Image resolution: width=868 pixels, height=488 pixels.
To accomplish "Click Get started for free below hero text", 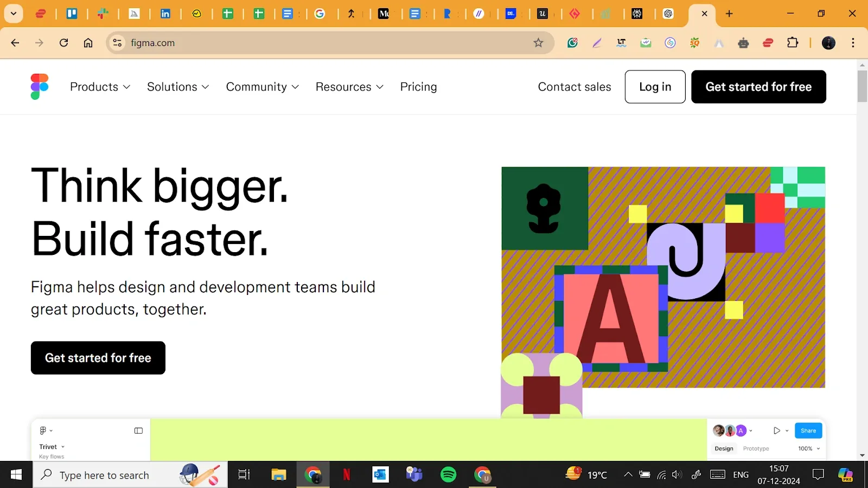I will [x=98, y=358].
